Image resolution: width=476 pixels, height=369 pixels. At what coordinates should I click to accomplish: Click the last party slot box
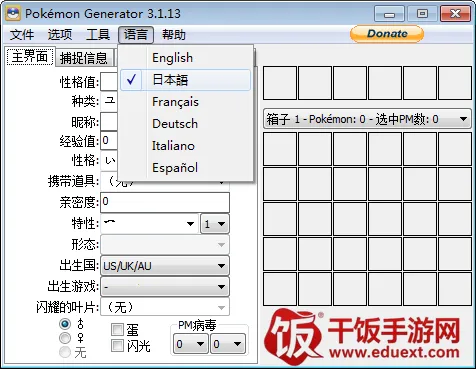click(455, 83)
